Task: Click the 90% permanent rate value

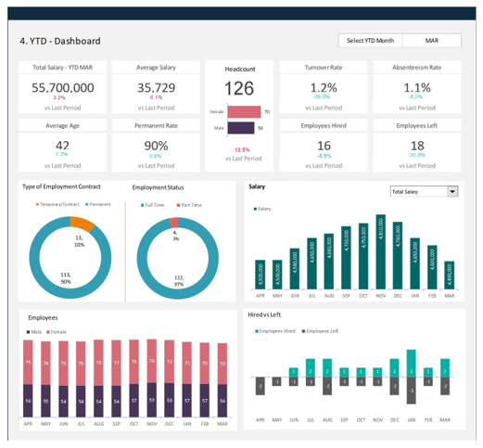Action: click(x=156, y=146)
